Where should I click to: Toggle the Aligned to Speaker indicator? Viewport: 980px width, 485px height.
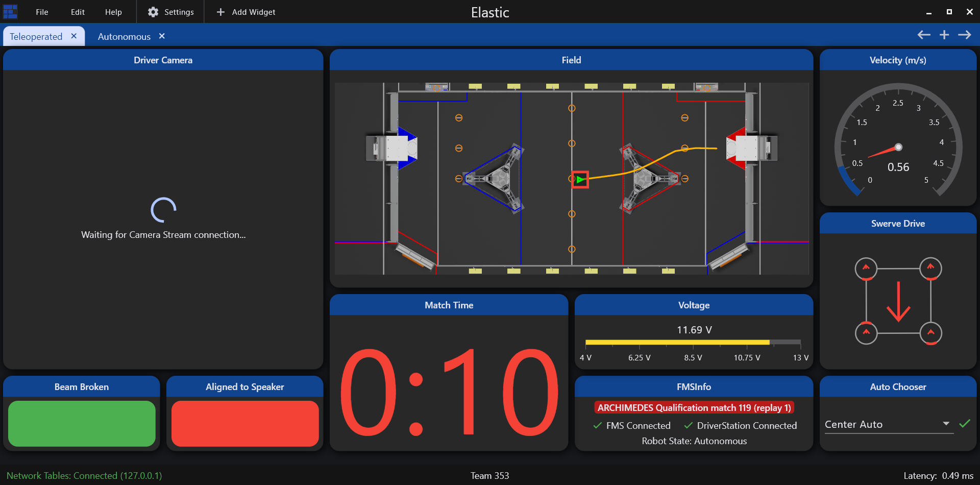[x=245, y=423]
